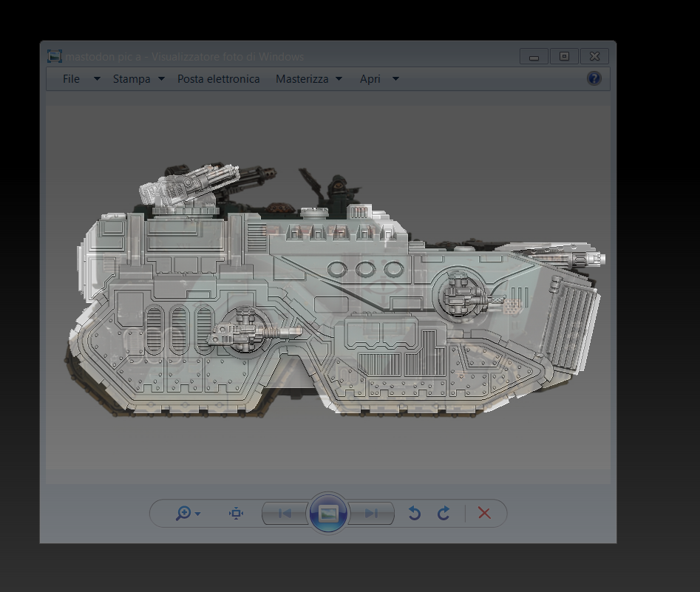700x592 pixels.
Task: Open the Stampa menu
Action: point(131,78)
